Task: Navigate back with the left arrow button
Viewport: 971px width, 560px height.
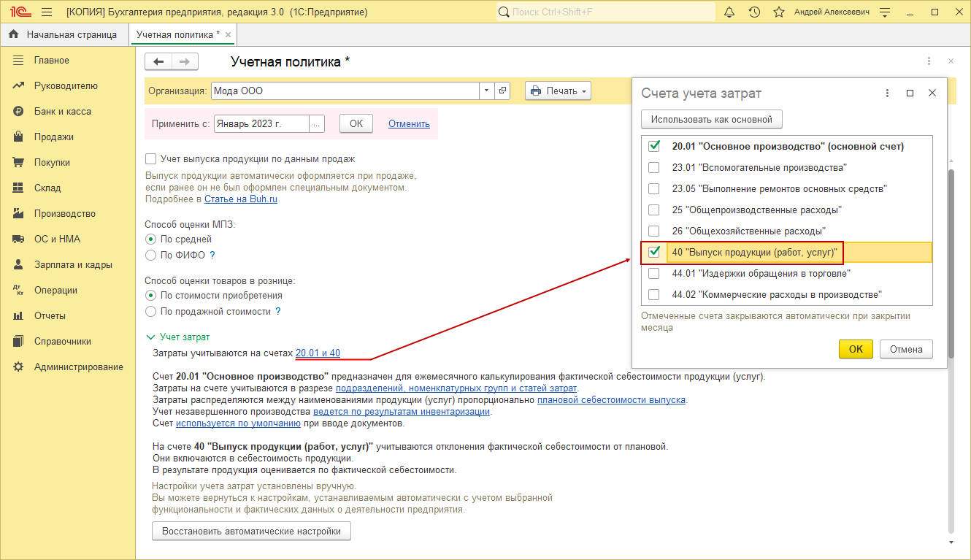Action: click(x=158, y=62)
